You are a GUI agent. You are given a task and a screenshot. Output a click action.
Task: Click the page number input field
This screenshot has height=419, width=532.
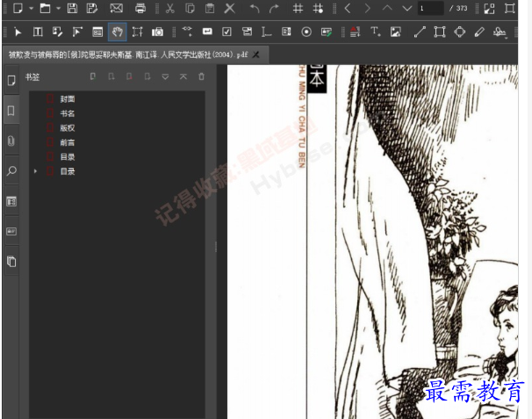click(430, 8)
